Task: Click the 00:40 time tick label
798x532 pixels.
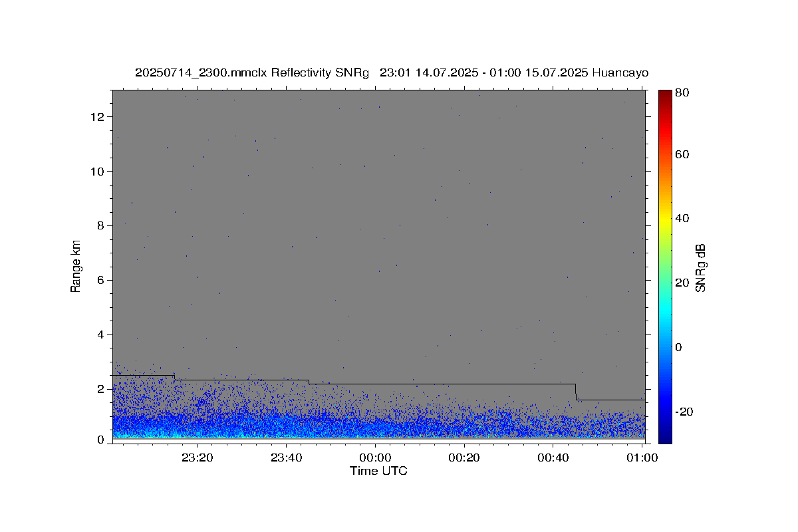Action: [x=553, y=458]
